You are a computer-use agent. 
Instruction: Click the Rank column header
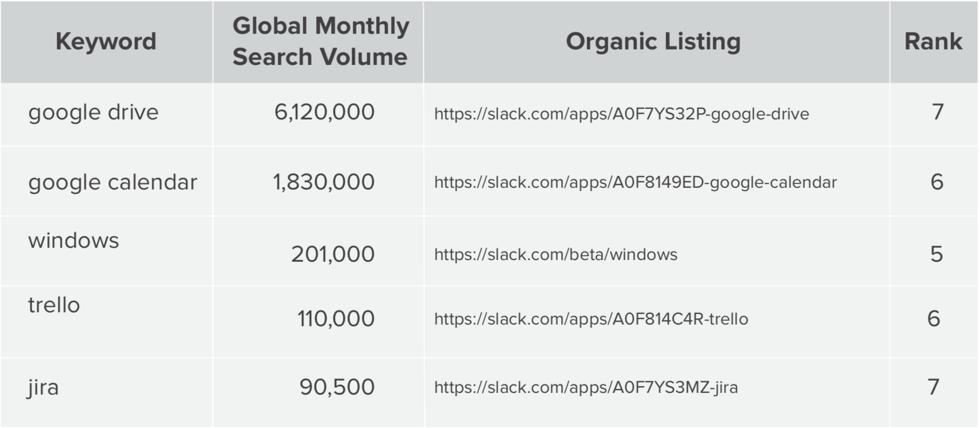(x=933, y=42)
